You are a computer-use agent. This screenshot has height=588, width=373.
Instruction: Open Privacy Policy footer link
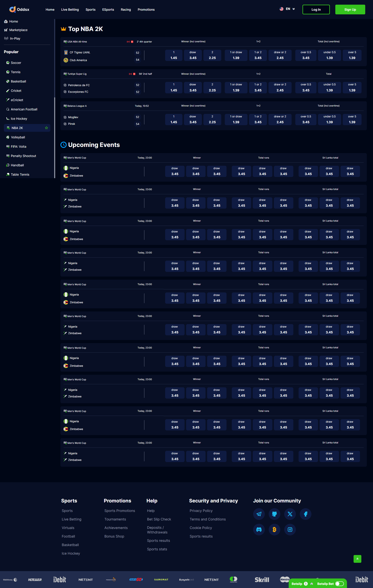201,511
